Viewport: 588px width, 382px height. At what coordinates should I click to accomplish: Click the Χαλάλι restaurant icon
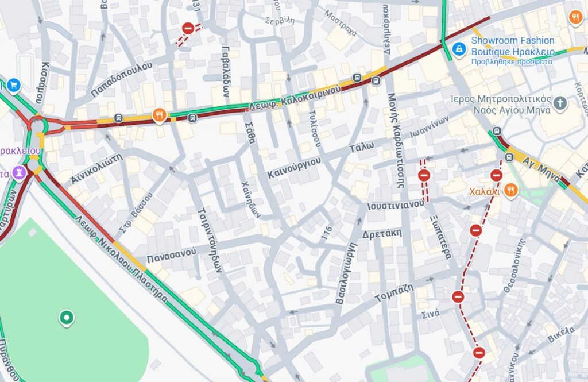pos(510,191)
